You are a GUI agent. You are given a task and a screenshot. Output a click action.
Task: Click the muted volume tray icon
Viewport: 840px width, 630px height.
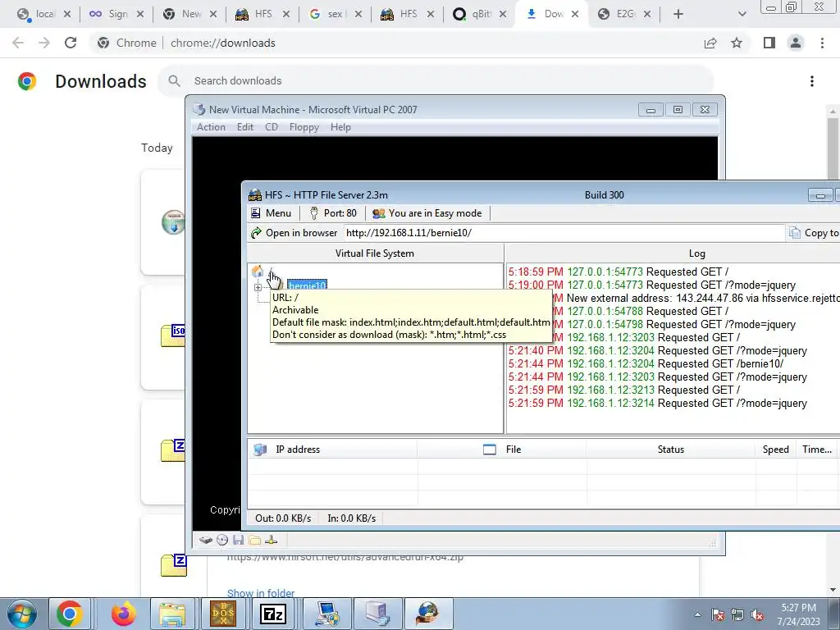pyautogui.click(x=757, y=615)
